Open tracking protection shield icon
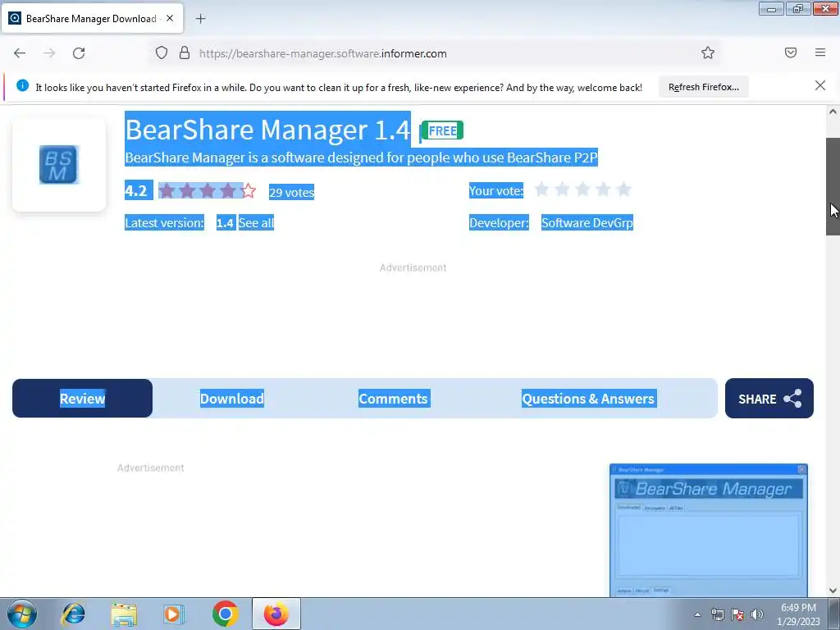 (162, 52)
